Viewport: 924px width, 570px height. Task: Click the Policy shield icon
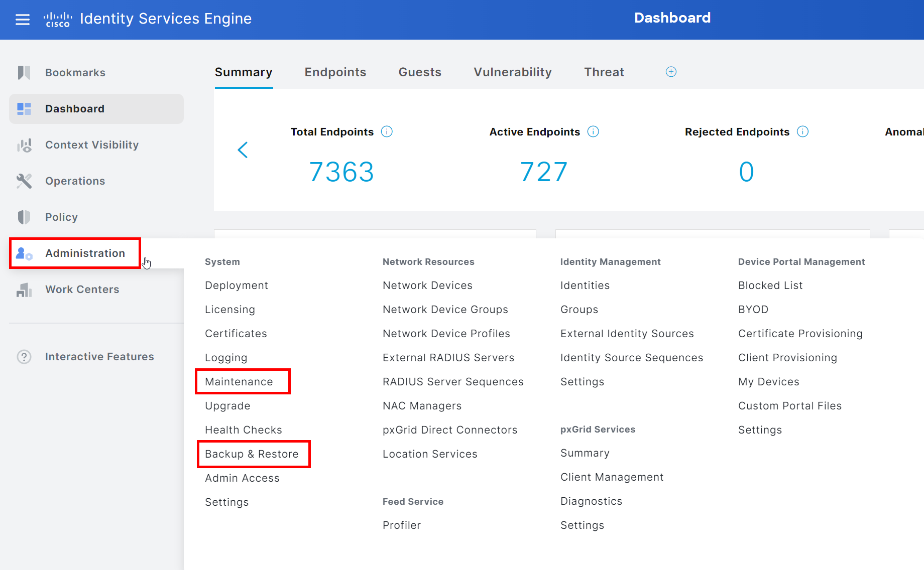(24, 217)
